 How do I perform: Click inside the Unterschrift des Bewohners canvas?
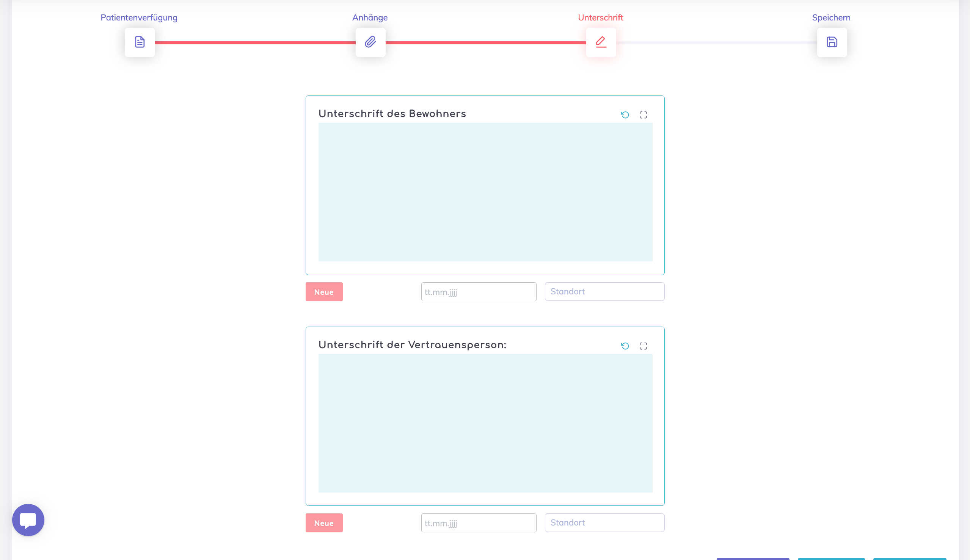(x=485, y=192)
